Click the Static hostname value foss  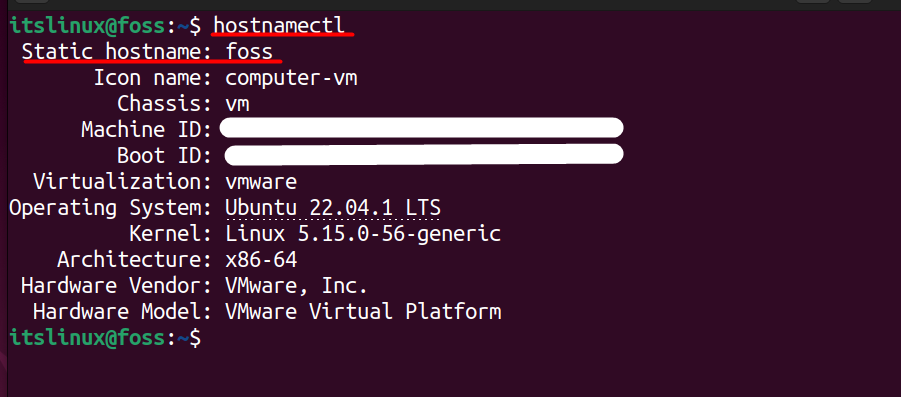pos(249,52)
